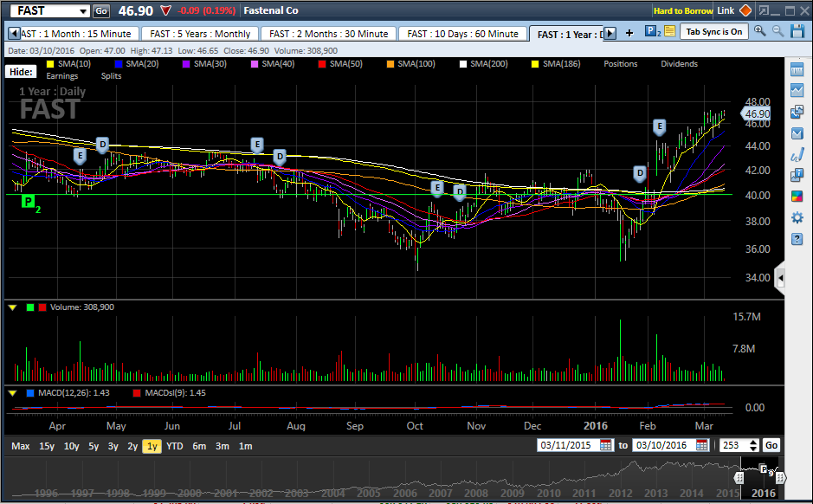Save the chart with the floppy disk icon
The width and height of the screenshot is (813, 504).
coord(797,31)
